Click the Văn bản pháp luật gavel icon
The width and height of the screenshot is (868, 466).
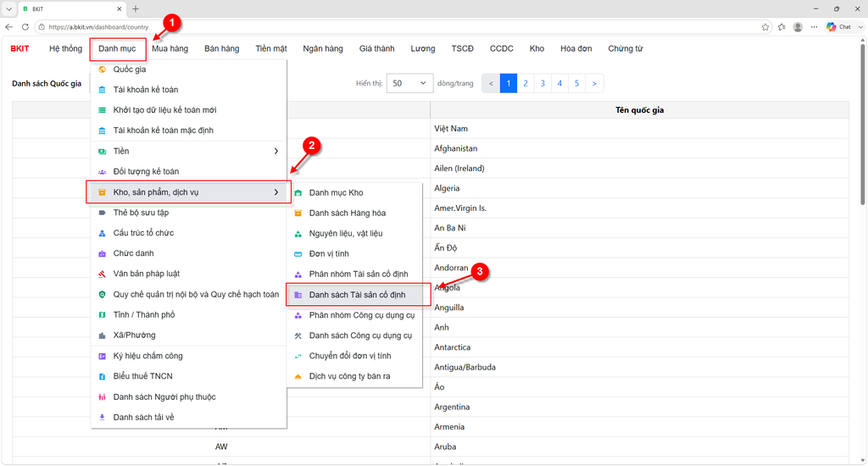click(102, 274)
